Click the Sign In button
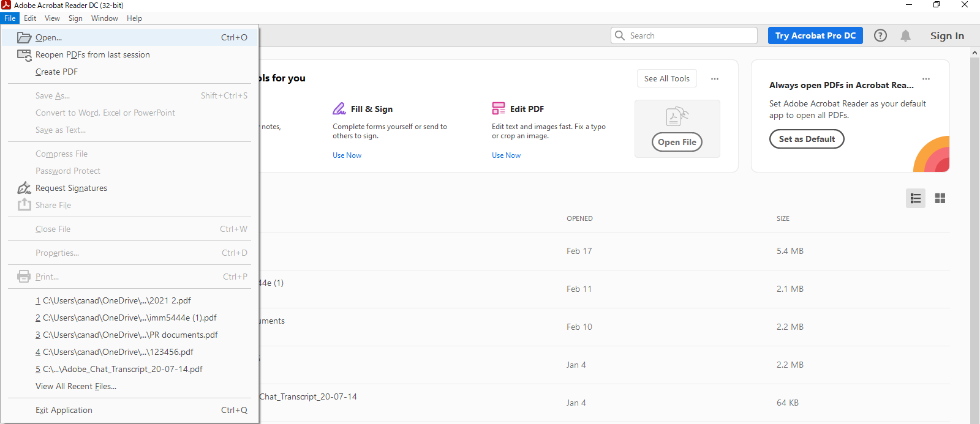The image size is (980, 424). pyautogui.click(x=947, y=35)
